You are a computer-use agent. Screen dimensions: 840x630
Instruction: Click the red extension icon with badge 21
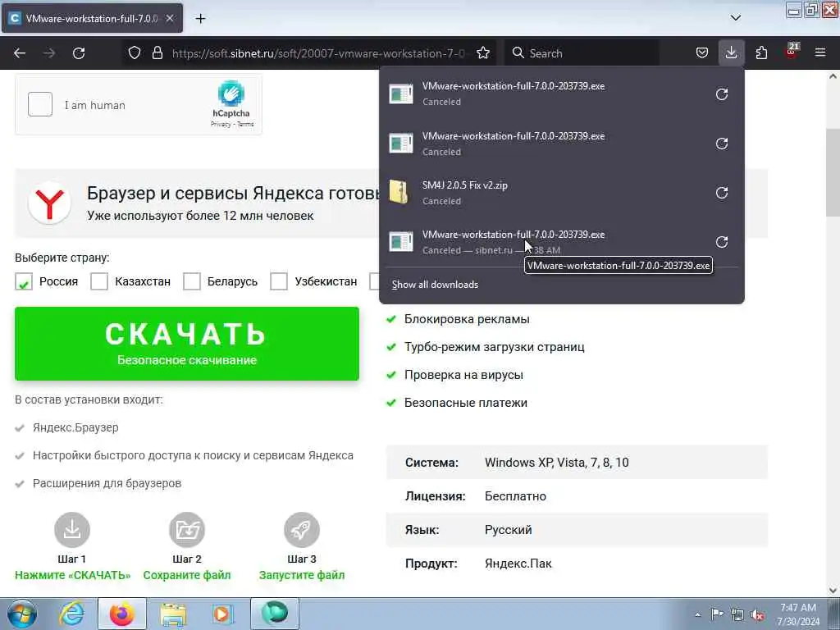pyautogui.click(x=792, y=52)
